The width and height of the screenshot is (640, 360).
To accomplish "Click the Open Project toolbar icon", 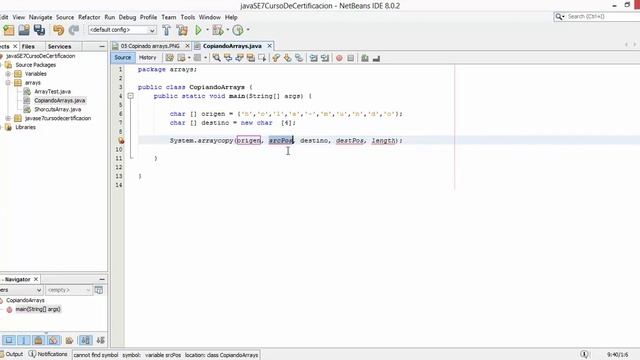I will point(24,30).
